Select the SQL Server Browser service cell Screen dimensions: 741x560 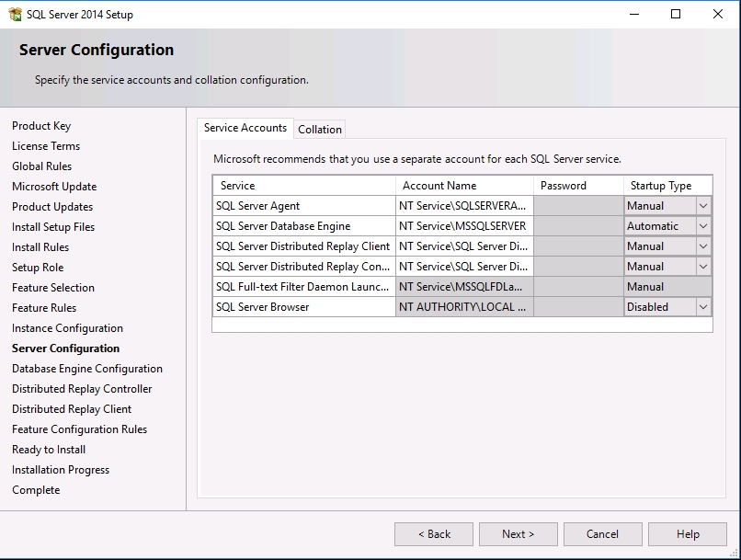304,307
